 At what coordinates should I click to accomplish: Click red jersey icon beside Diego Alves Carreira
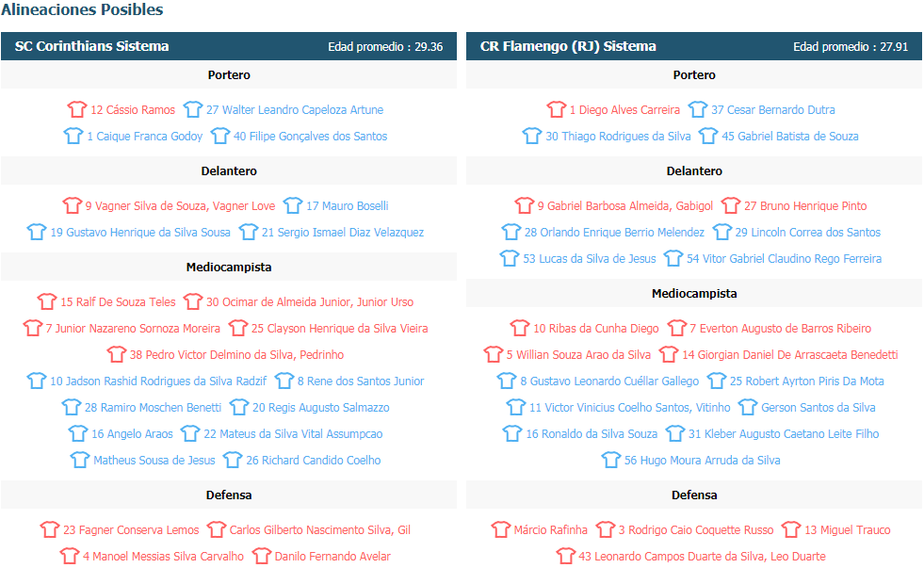pyautogui.click(x=557, y=109)
